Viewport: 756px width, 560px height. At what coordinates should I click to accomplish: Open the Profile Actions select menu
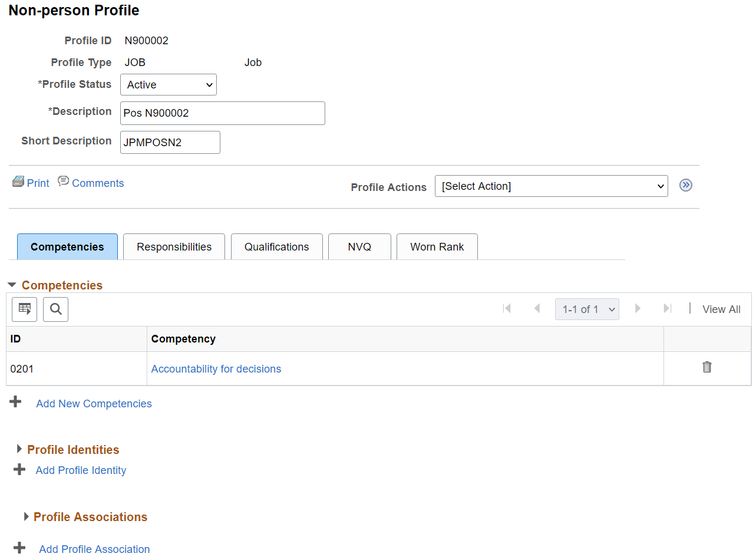(x=551, y=186)
